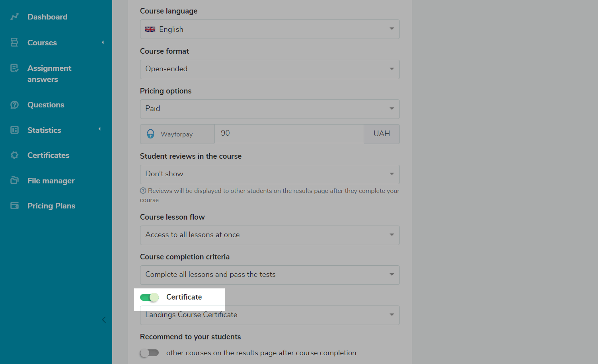The width and height of the screenshot is (598, 364).
Task: Click the Wayforpay payment method box
Action: [177, 134]
